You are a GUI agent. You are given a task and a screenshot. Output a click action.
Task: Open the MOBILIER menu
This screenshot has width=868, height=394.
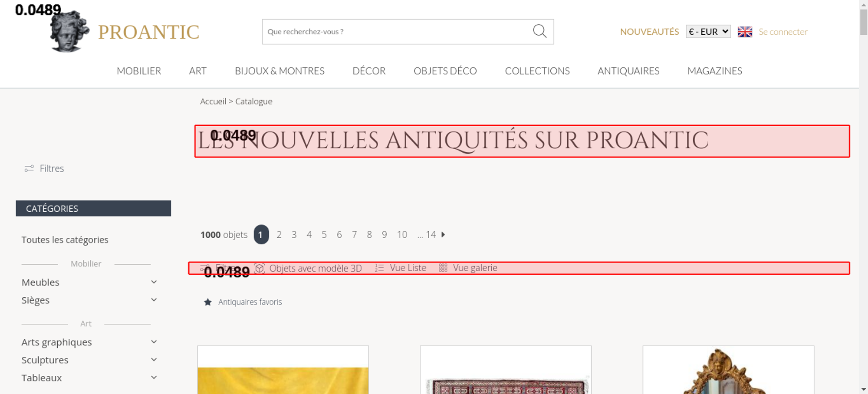click(139, 71)
